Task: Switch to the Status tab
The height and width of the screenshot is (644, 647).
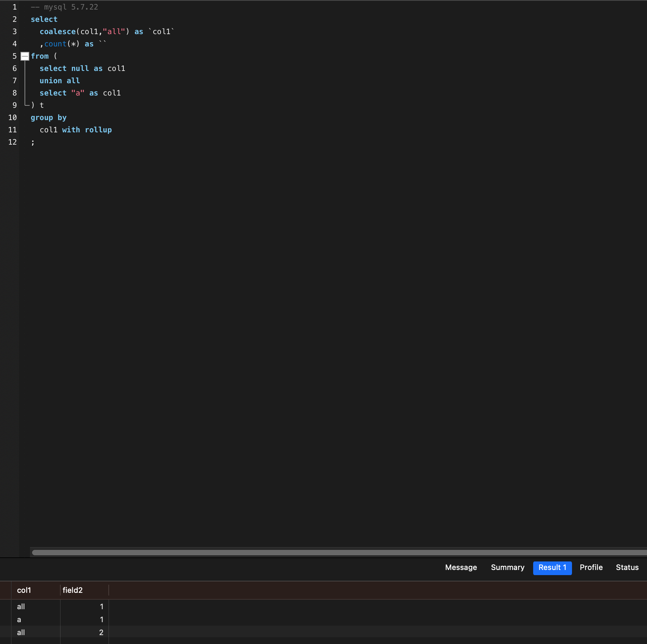Action: (627, 568)
